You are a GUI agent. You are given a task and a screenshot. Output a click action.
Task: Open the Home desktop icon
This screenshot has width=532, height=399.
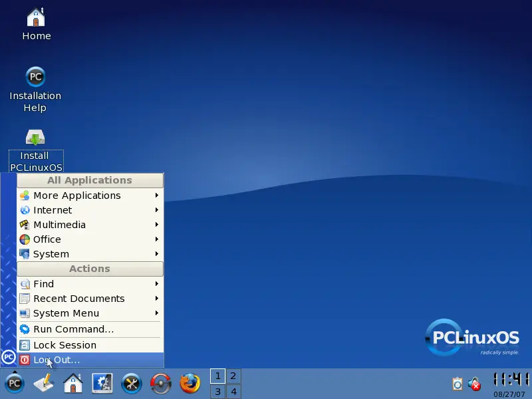pos(37,24)
